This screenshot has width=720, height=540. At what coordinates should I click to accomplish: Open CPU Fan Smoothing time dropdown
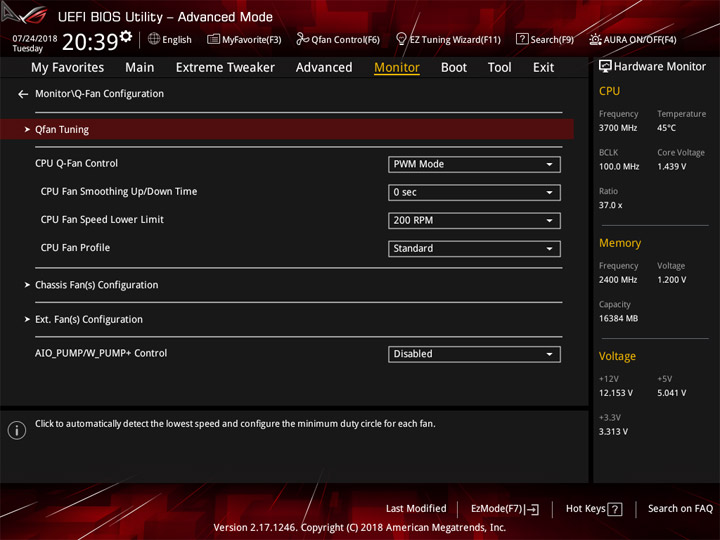[474, 192]
